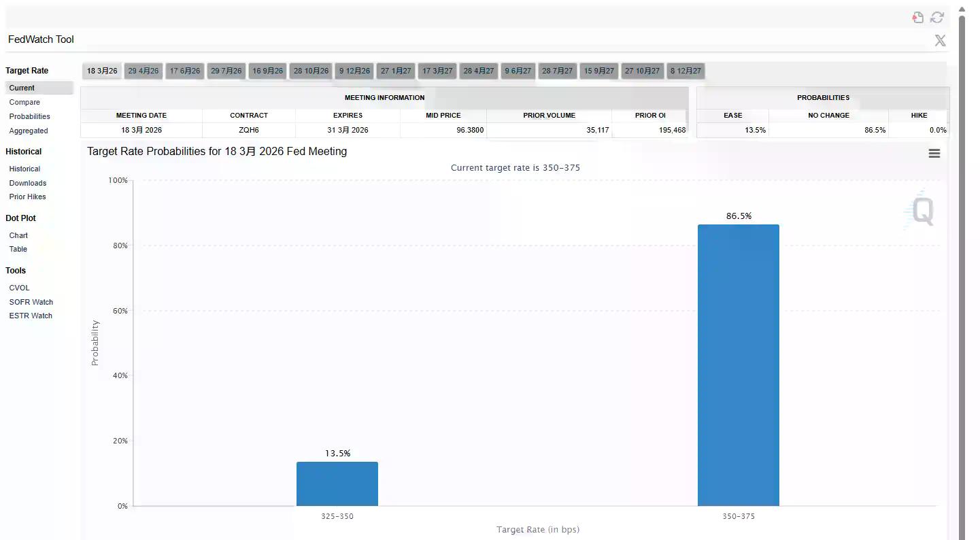980x540 pixels.
Task: Open the chart hamburger menu
Action: tap(934, 154)
